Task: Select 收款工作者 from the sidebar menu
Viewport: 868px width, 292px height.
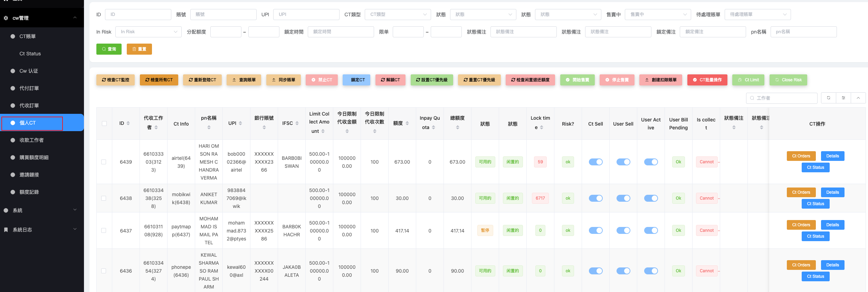Action: pos(31,140)
